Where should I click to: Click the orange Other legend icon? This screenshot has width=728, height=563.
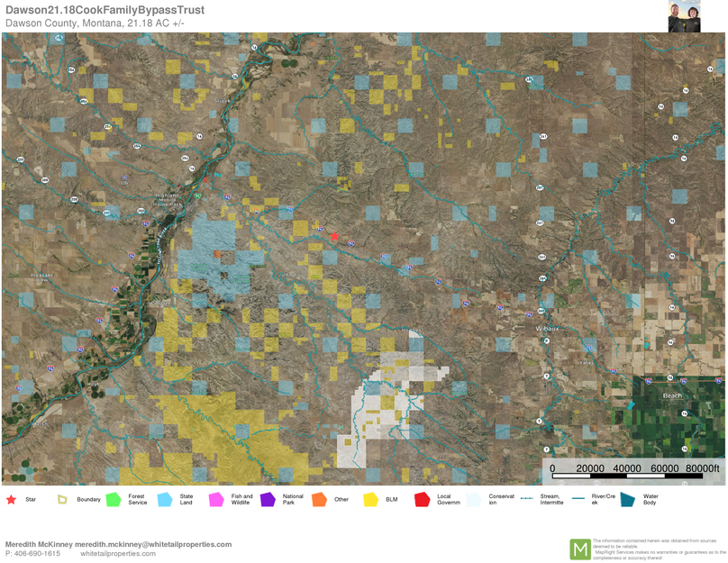coord(319,499)
